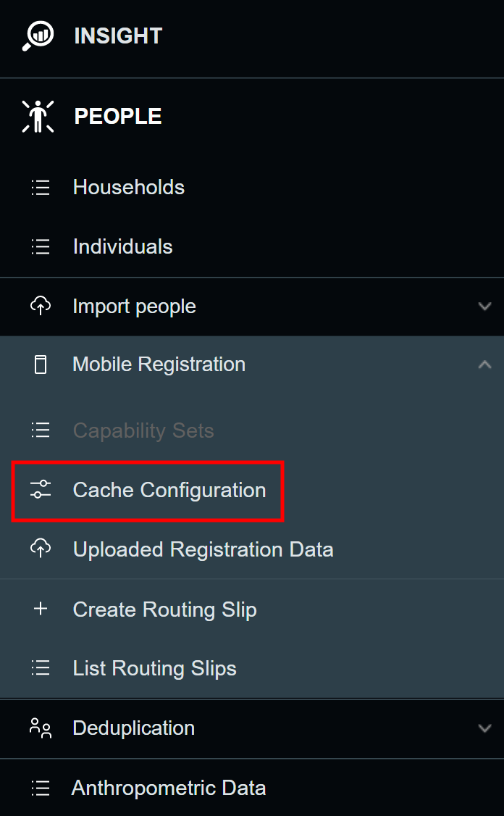
Task: Open the Households page
Action: 128,187
